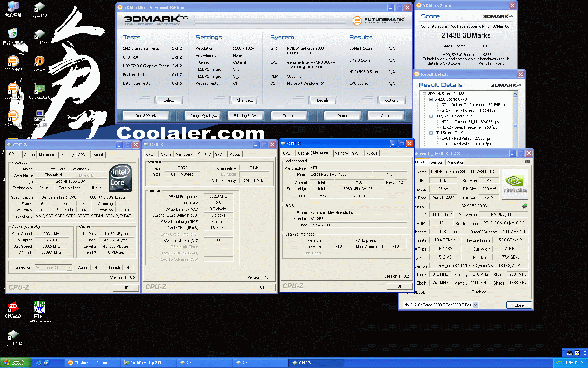Screen dimensions: 588x368
Task: Click the Run 3DMark button
Action: (x=146, y=116)
